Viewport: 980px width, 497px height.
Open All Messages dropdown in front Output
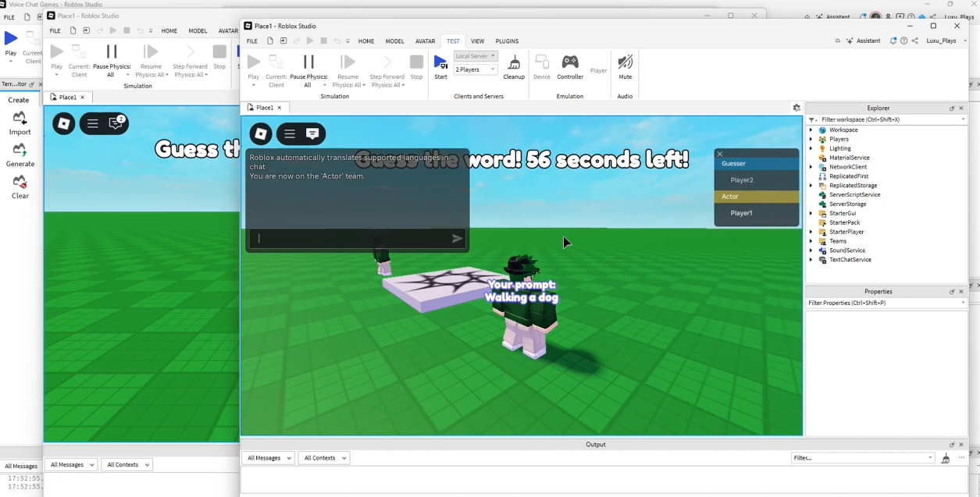pos(268,458)
